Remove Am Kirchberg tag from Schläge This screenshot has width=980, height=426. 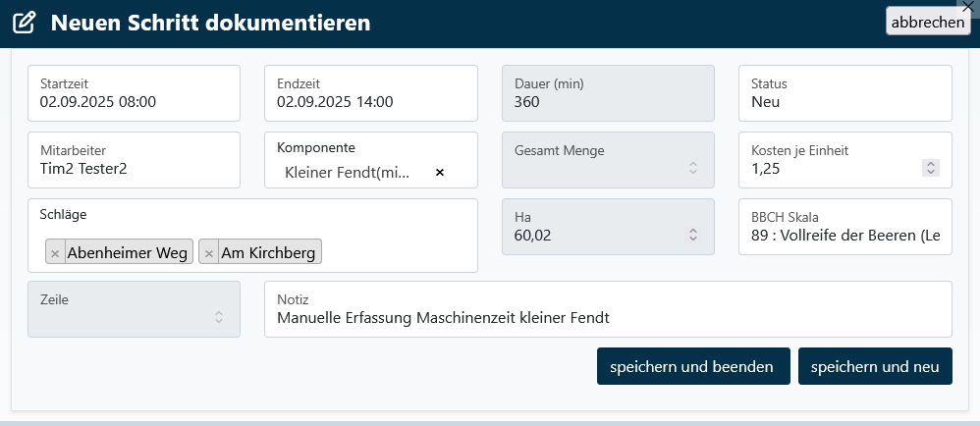click(x=208, y=253)
